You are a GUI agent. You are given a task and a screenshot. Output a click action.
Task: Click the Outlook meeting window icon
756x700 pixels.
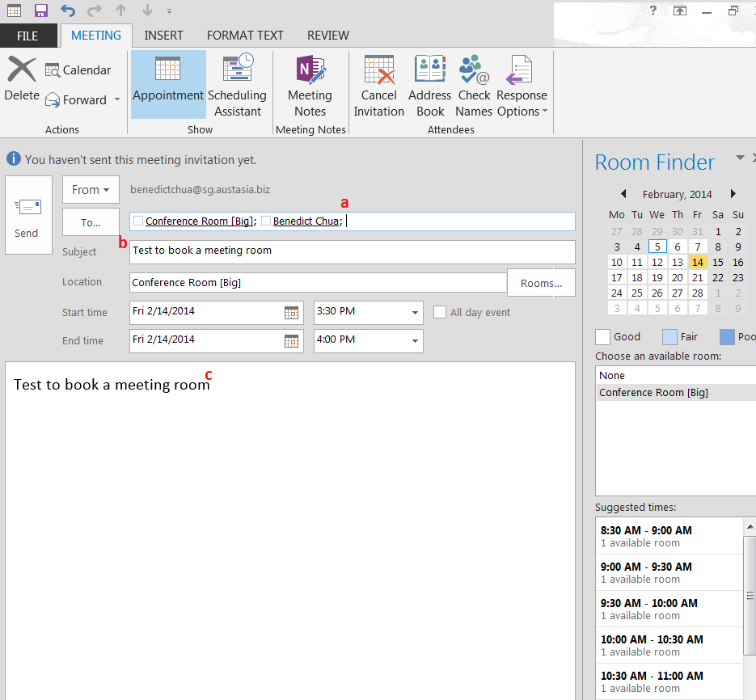click(14, 11)
